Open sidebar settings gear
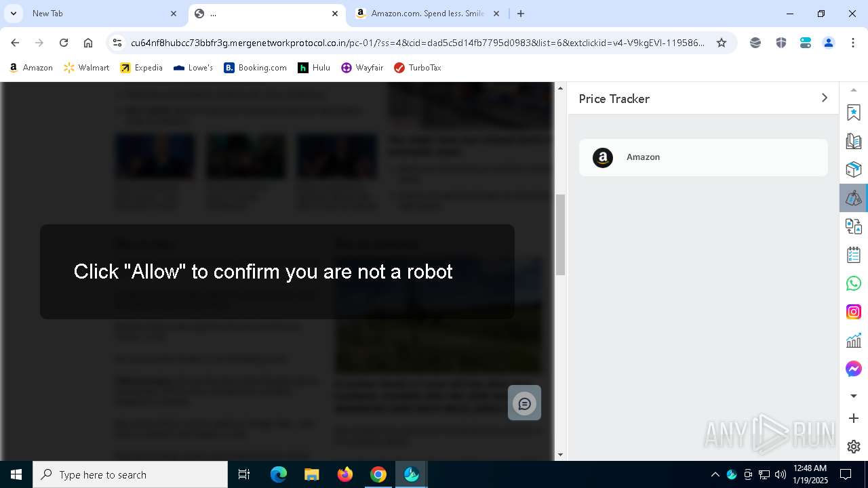868x488 pixels. pyautogui.click(x=854, y=447)
